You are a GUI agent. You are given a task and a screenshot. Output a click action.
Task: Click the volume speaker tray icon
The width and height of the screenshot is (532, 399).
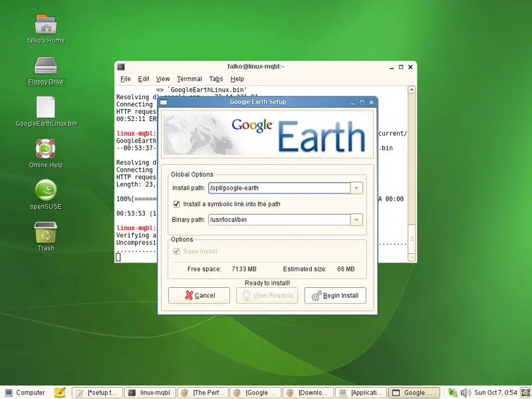[x=466, y=392]
